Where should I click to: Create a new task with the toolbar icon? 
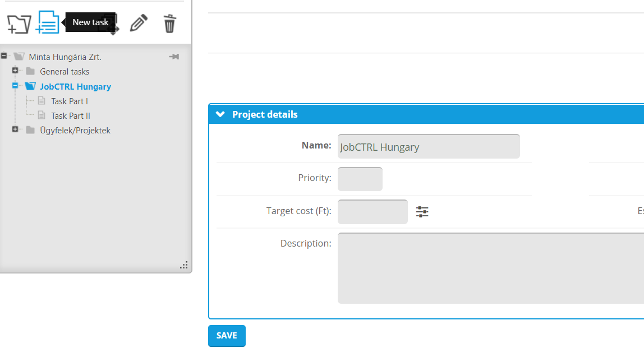pos(48,23)
